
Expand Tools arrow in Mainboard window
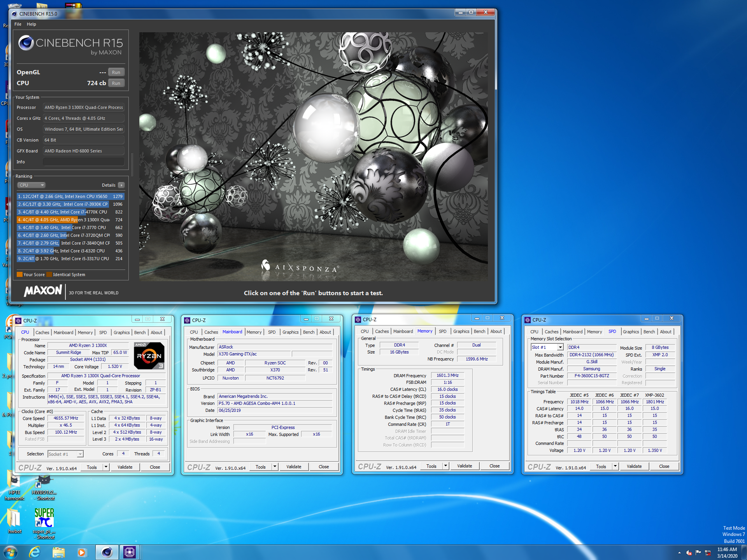coord(275,467)
